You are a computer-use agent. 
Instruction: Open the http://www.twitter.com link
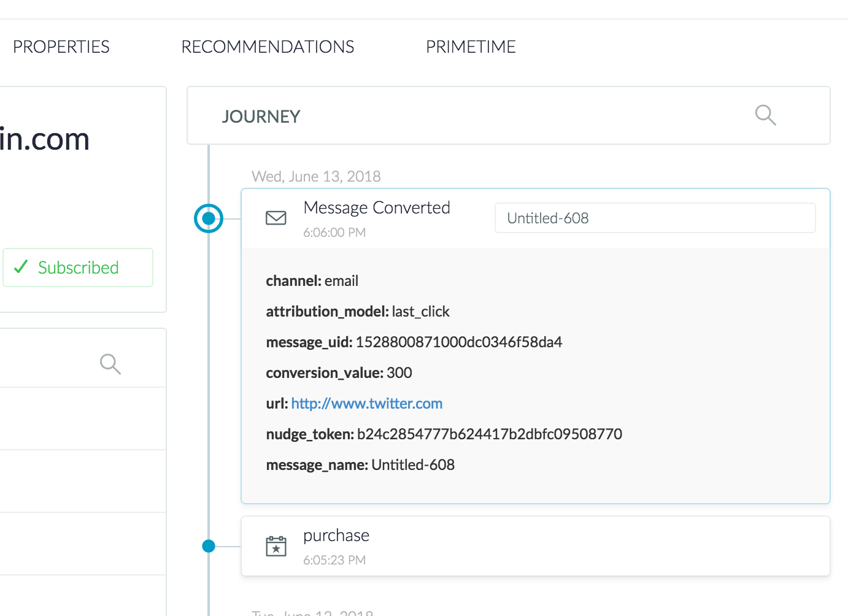point(366,404)
